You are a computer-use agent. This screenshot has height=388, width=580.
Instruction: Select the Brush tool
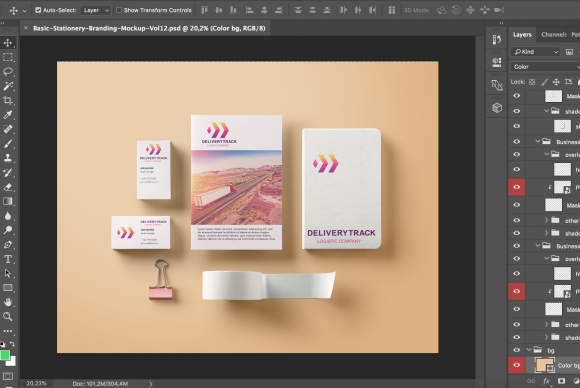[8, 144]
